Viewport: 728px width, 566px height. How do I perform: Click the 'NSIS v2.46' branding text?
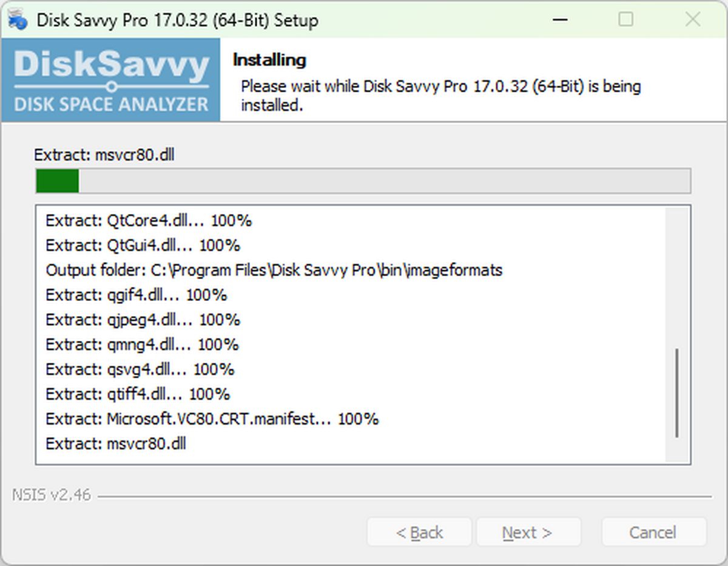(x=52, y=495)
